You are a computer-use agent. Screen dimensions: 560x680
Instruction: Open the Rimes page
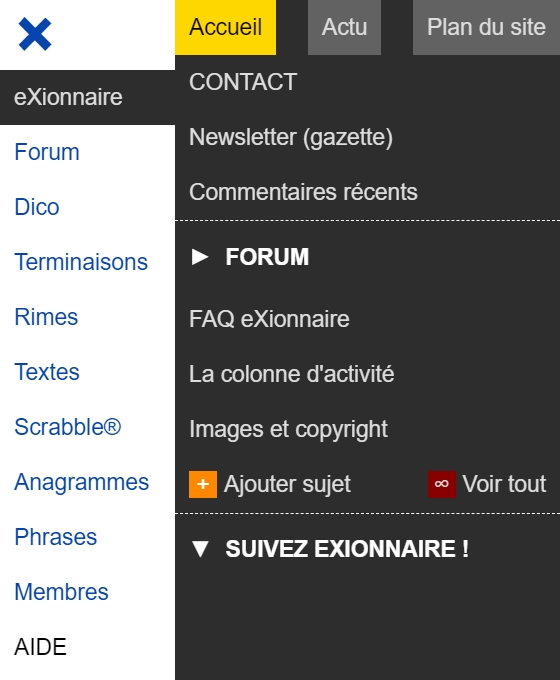point(46,317)
